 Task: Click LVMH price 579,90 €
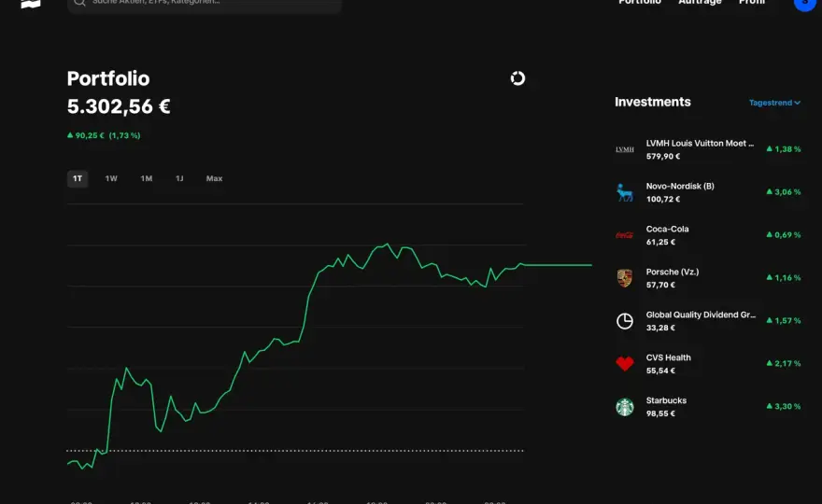[662, 156]
